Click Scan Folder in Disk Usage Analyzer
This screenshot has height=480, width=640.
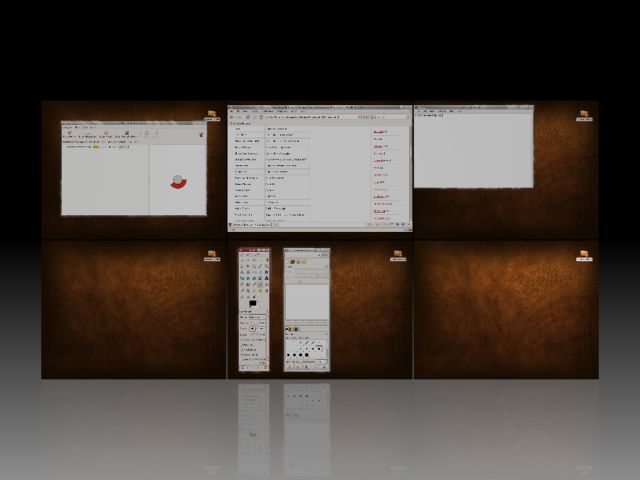coord(106,134)
